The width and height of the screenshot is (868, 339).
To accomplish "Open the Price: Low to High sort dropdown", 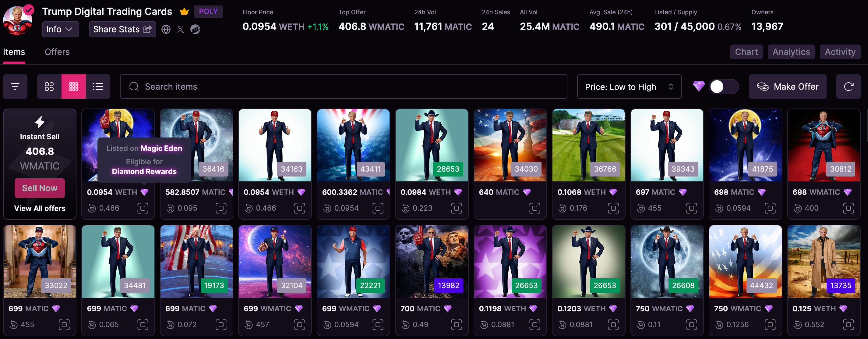I will pyautogui.click(x=629, y=87).
